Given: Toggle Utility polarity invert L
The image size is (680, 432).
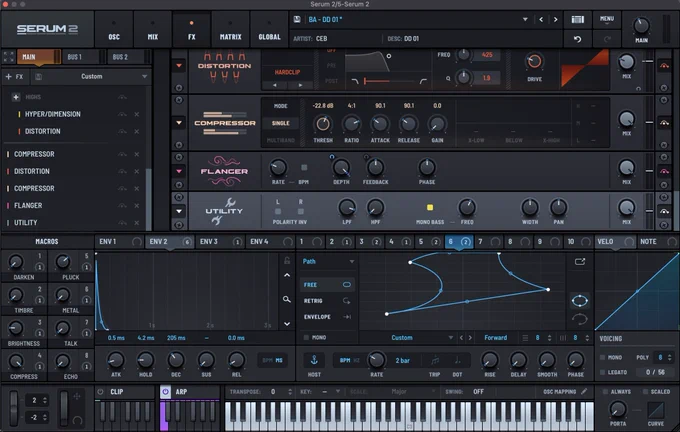Looking at the screenshot, I should coord(278,211).
